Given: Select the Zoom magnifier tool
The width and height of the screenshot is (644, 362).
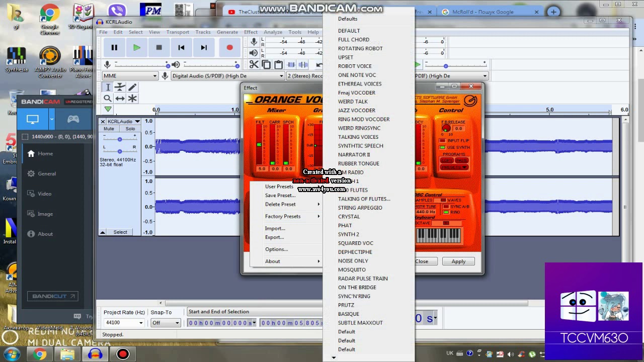Looking at the screenshot, I should (x=108, y=99).
